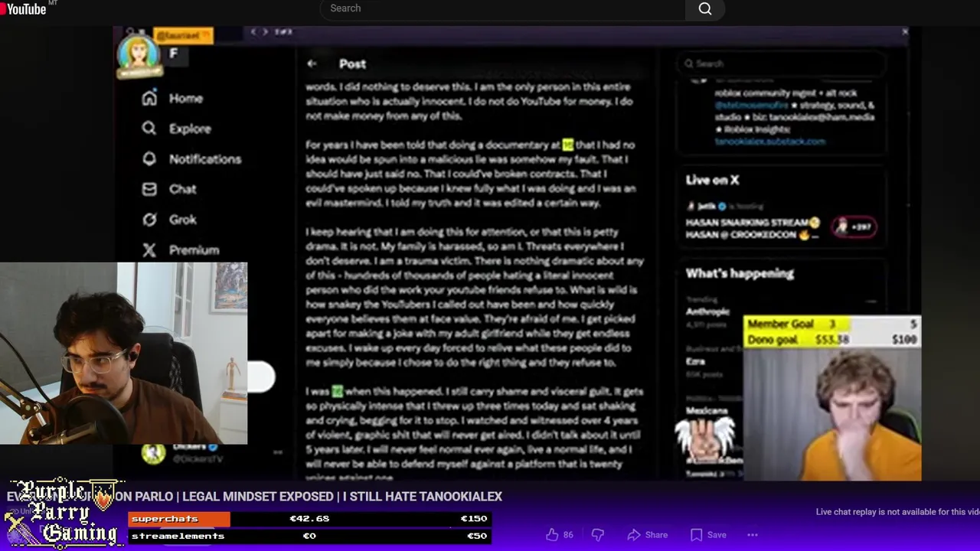This screenshot has height=551, width=980.
Task: Click the Notifications bell icon
Action: 149,159
